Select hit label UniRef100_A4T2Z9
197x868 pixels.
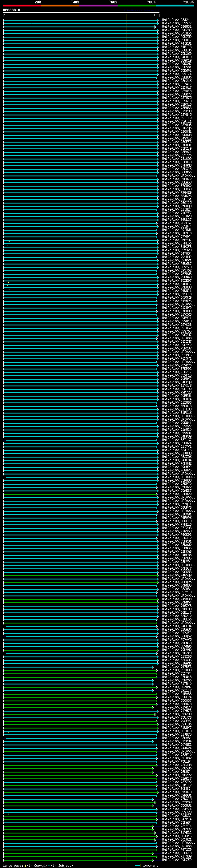(177, 850)
